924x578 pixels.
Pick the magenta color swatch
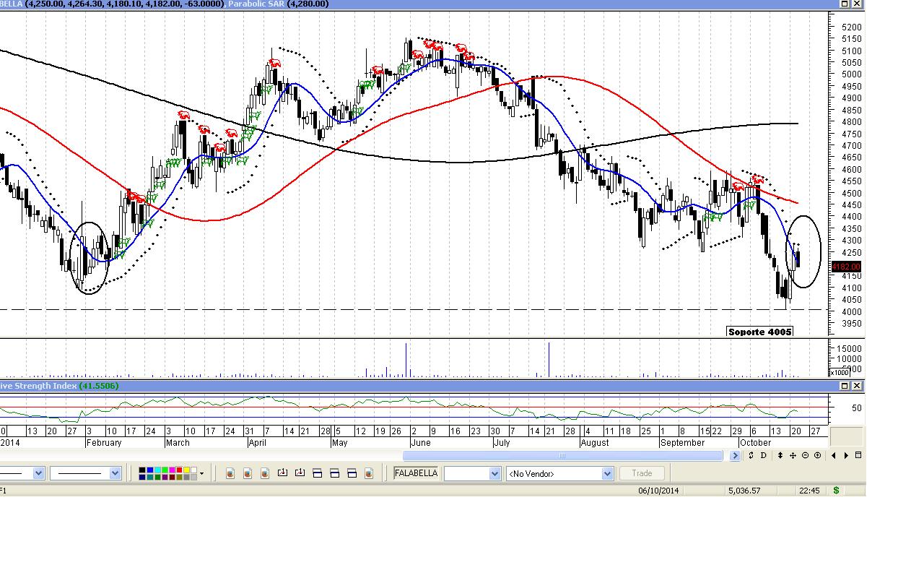[x=172, y=470]
